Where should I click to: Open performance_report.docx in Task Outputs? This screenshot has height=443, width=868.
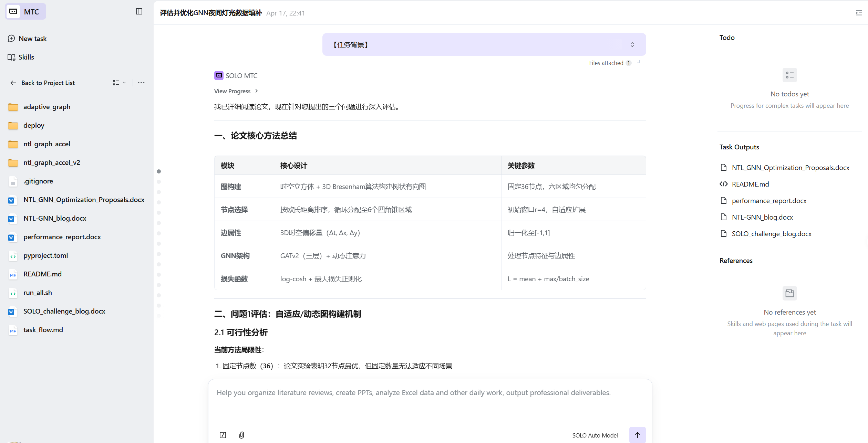[769, 201]
